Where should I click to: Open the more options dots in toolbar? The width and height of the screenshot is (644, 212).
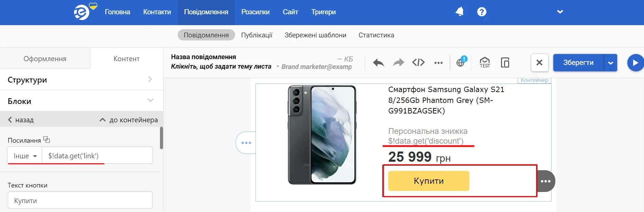(439, 63)
